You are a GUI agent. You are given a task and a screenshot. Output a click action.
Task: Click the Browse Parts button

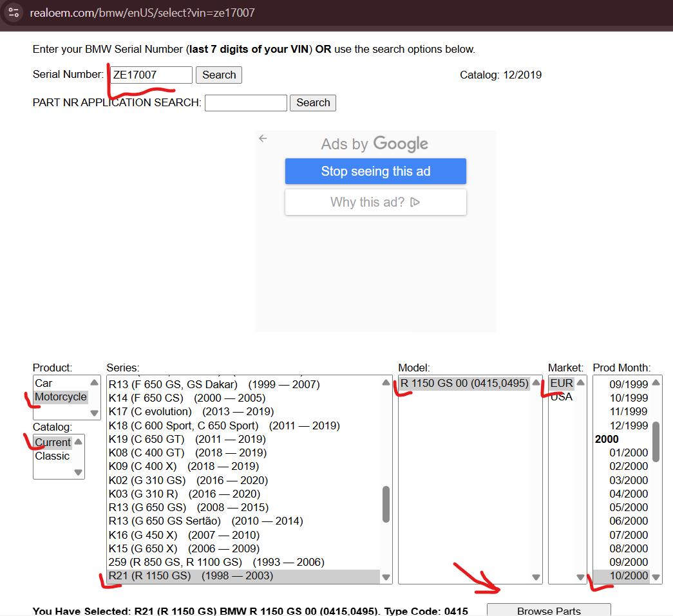pyautogui.click(x=549, y=610)
